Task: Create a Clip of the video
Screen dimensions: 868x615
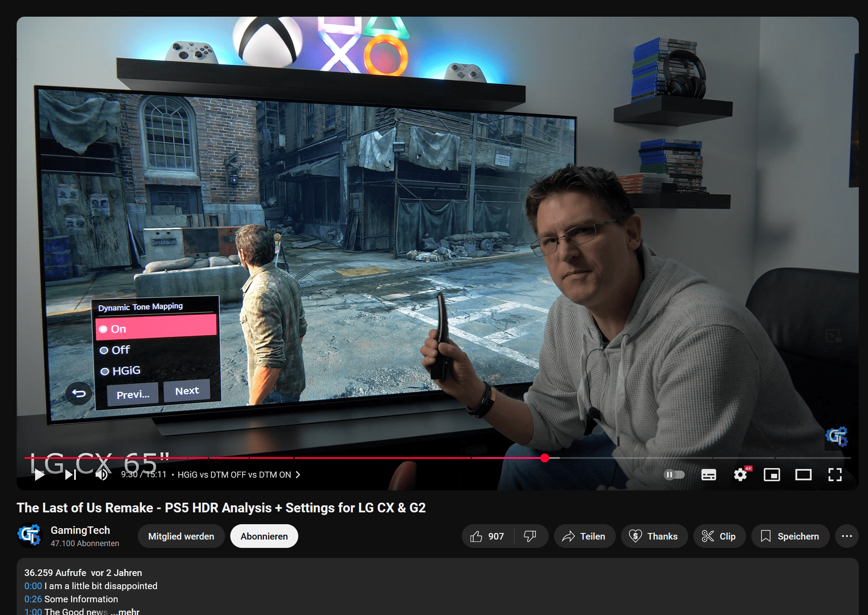Action: 719,536
